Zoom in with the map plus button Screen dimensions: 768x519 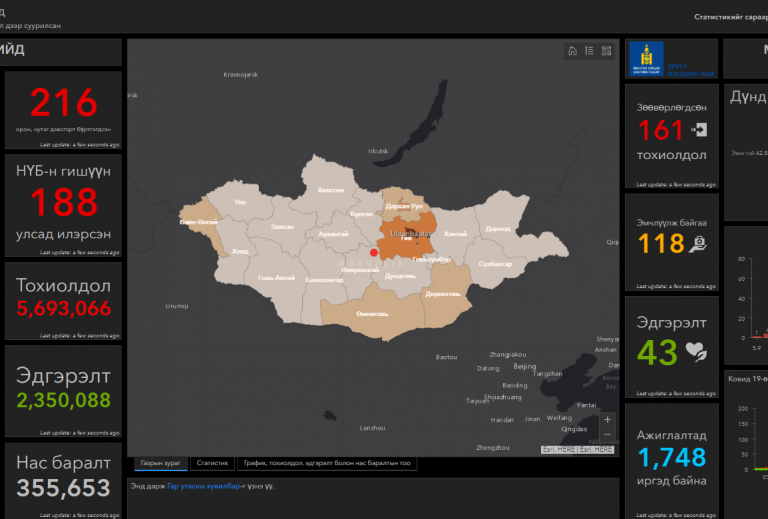click(607, 419)
